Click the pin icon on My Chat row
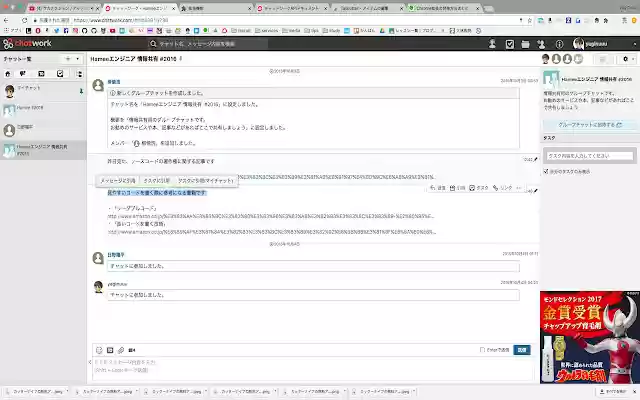Screen dimensions: 640x400 click(x=81, y=91)
